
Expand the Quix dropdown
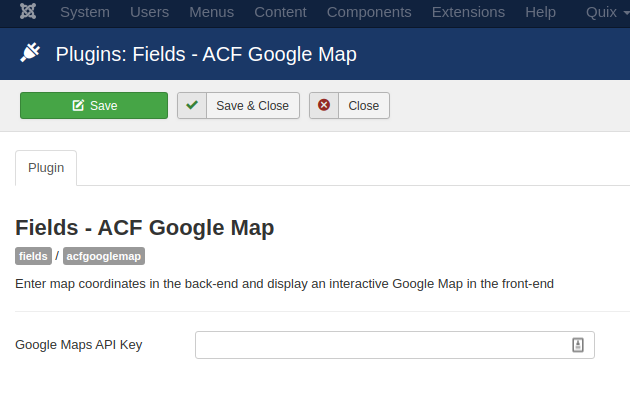(x=608, y=12)
